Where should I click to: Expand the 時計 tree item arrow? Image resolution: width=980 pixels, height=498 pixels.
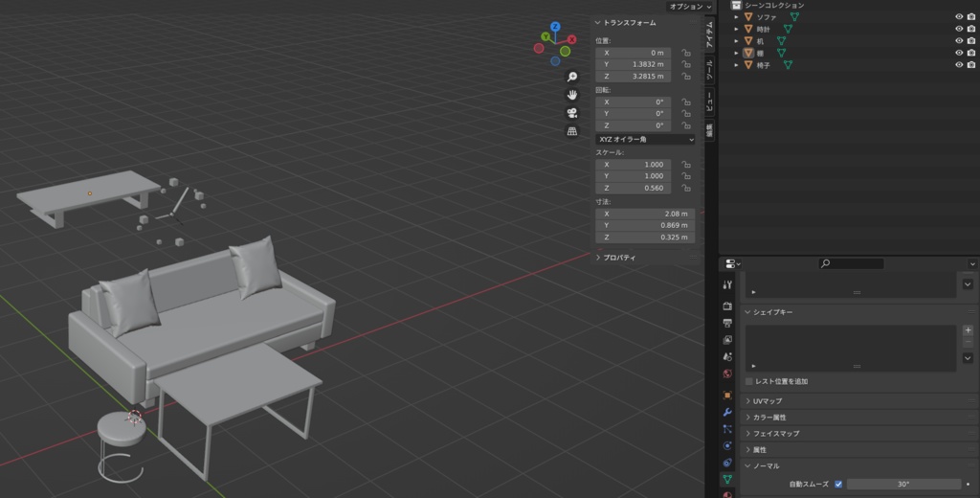[x=737, y=29]
